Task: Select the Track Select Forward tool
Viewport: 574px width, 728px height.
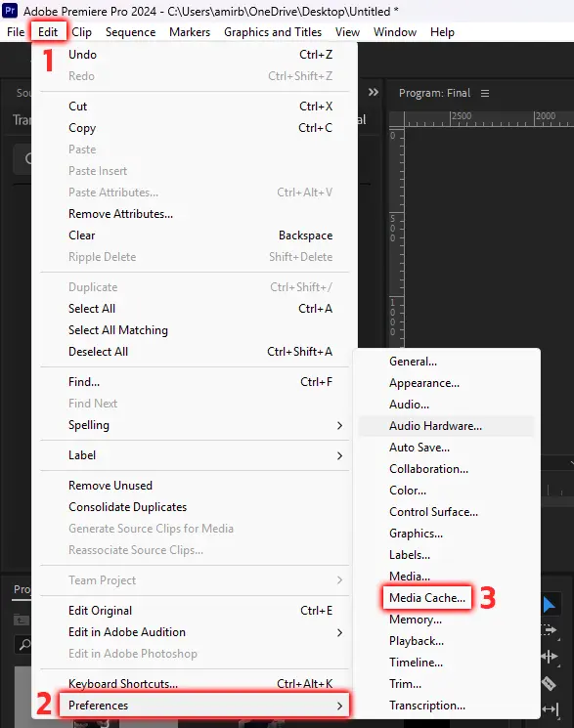Action: (550, 630)
